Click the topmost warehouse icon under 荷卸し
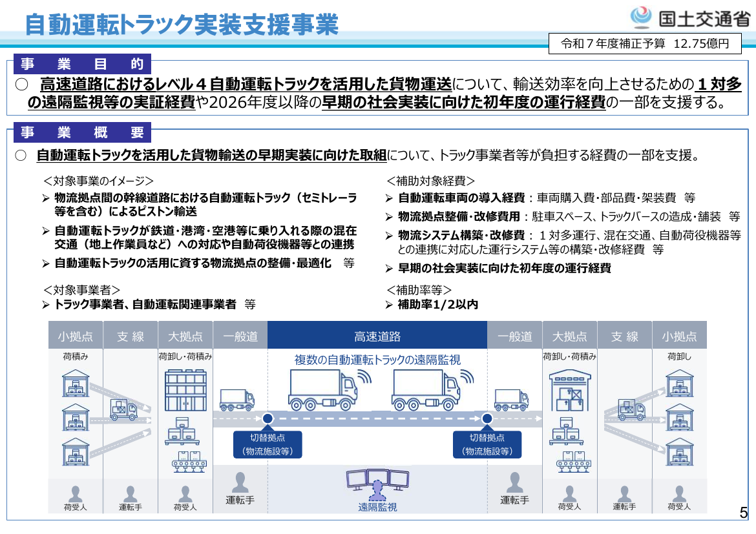 pyautogui.click(x=680, y=383)
